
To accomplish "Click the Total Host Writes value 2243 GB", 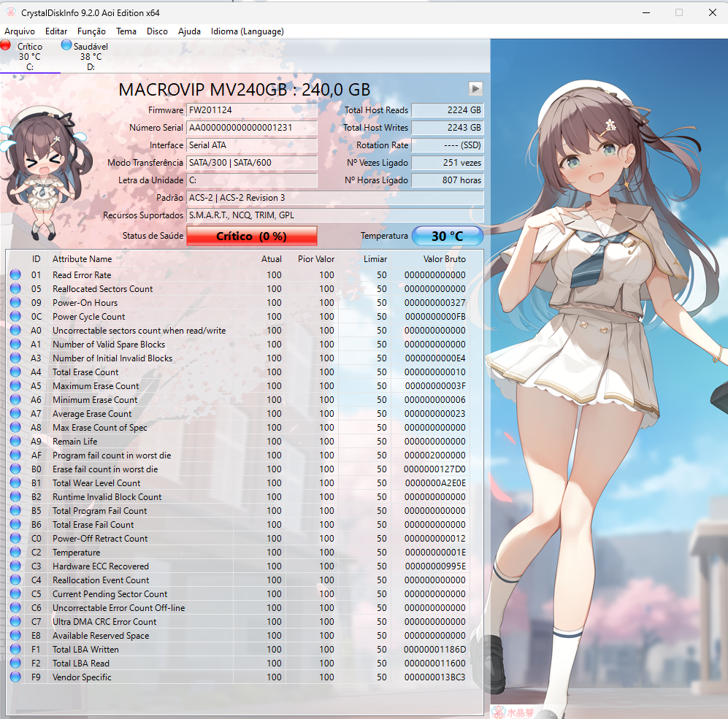I will (x=448, y=128).
